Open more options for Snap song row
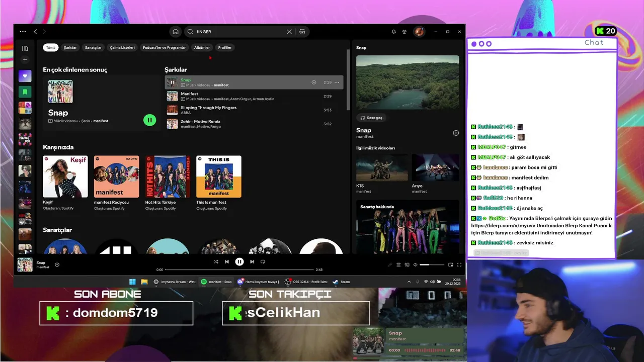The height and width of the screenshot is (362, 644). point(337,82)
